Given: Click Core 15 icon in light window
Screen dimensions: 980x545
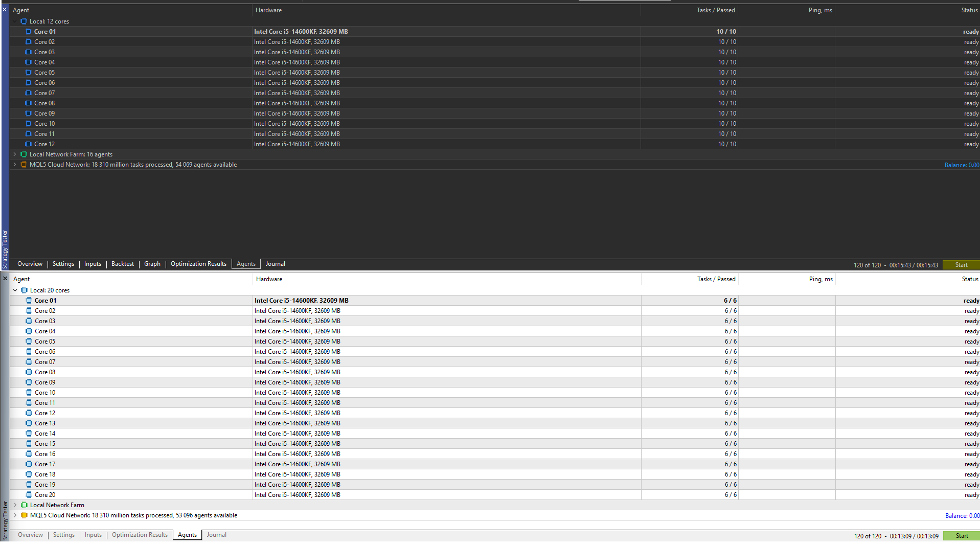Looking at the screenshot, I should point(29,444).
